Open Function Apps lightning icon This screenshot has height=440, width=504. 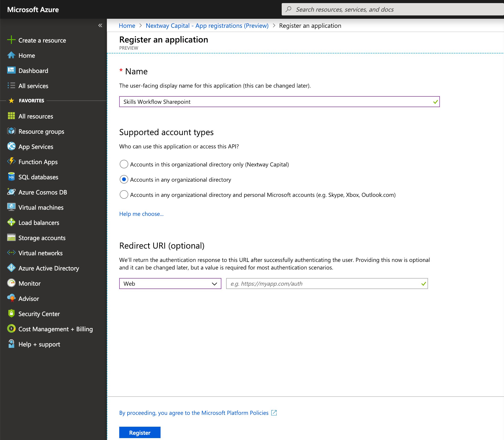point(11,161)
